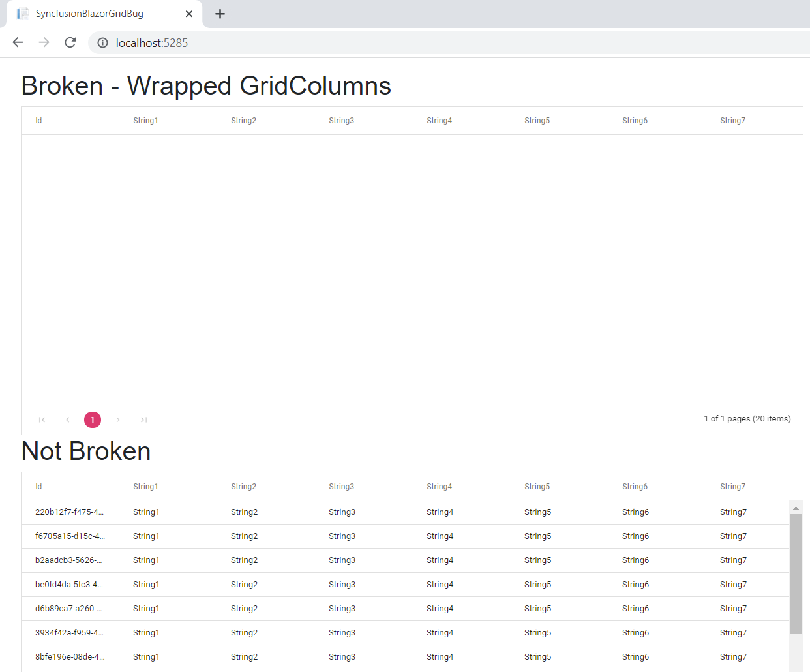
Task: Open a new browser tab
Action: 220,14
